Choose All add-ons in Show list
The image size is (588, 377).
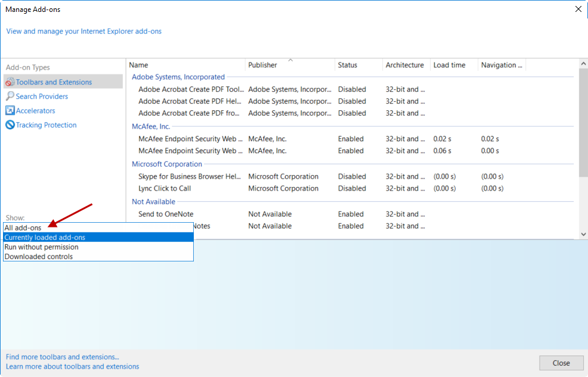click(98, 228)
